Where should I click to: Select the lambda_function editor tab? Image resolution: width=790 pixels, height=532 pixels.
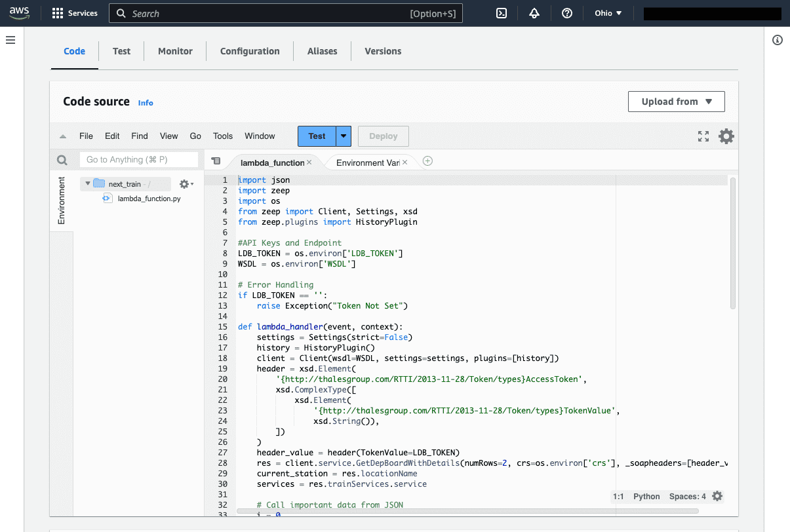[x=272, y=162]
